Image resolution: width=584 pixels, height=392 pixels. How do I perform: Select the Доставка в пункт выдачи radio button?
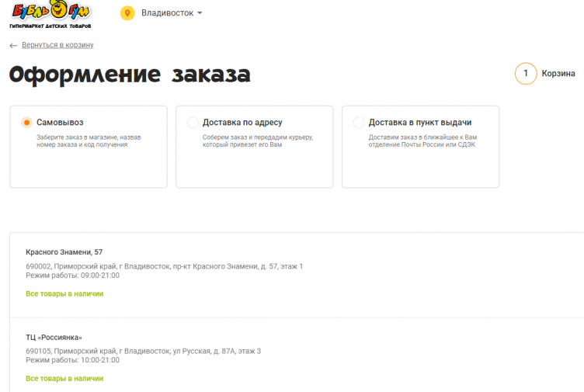tap(359, 123)
